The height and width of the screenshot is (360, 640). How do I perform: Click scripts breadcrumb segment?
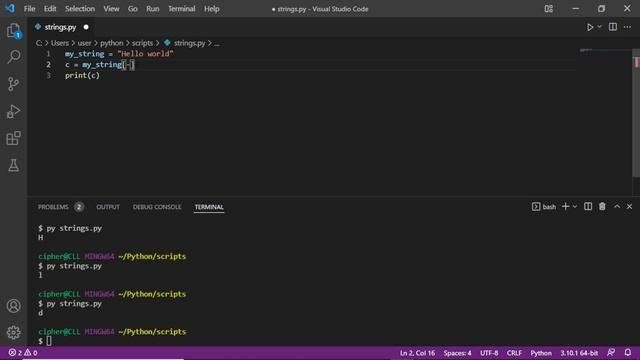(142, 43)
